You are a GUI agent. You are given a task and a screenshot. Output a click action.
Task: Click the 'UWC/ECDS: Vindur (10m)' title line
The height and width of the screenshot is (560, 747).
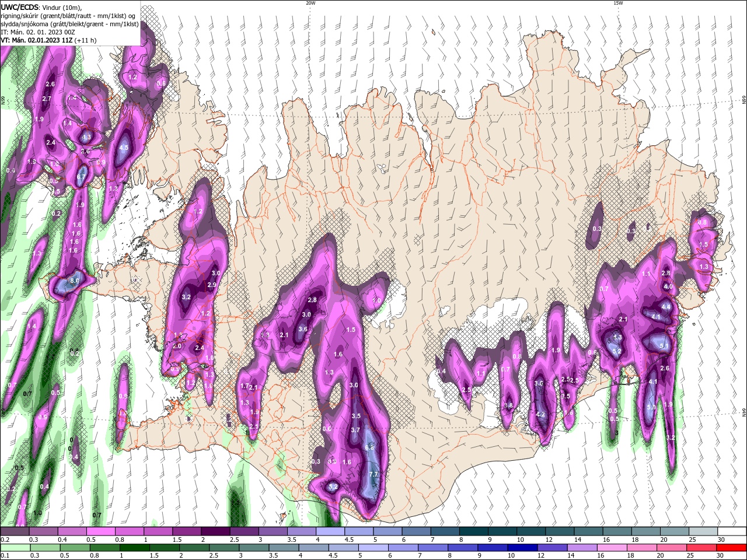coord(42,7)
